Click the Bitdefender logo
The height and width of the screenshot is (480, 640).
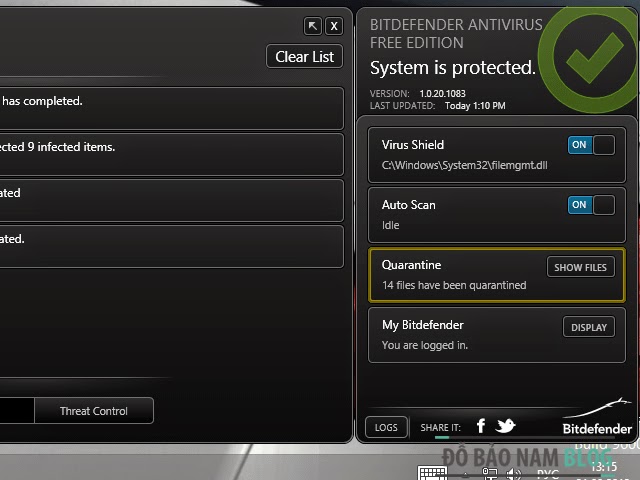[597, 416]
